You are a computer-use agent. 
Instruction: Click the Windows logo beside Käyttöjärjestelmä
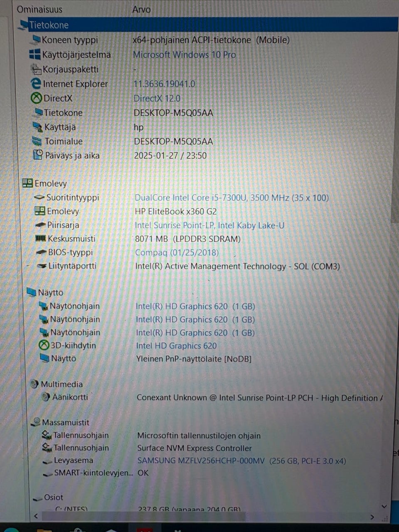tap(35, 54)
